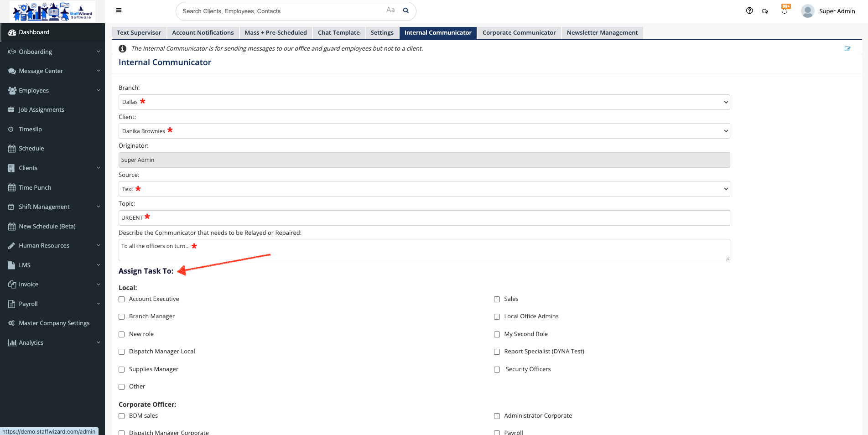Open the Source dropdown showing Text
Screen dimensions: 868x435
click(x=424, y=189)
